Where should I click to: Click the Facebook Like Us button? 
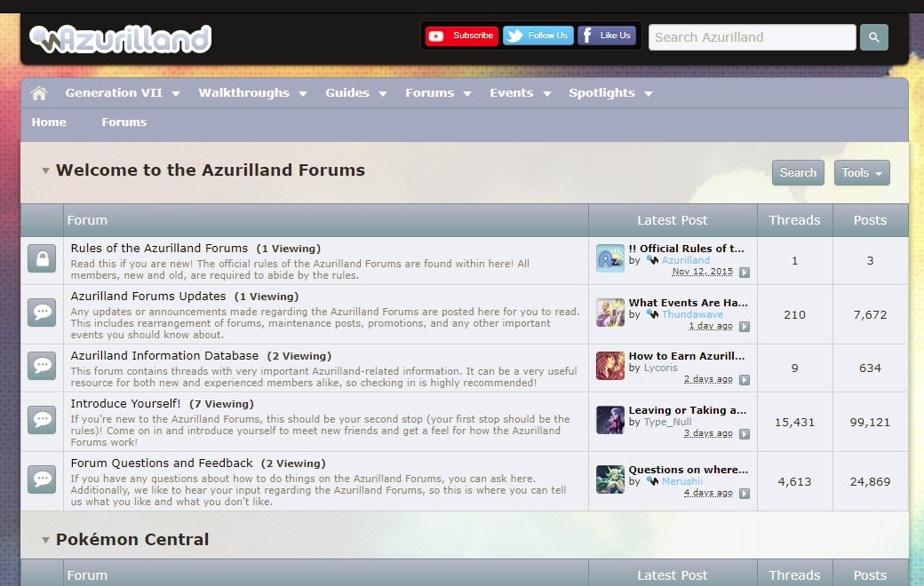[606, 36]
